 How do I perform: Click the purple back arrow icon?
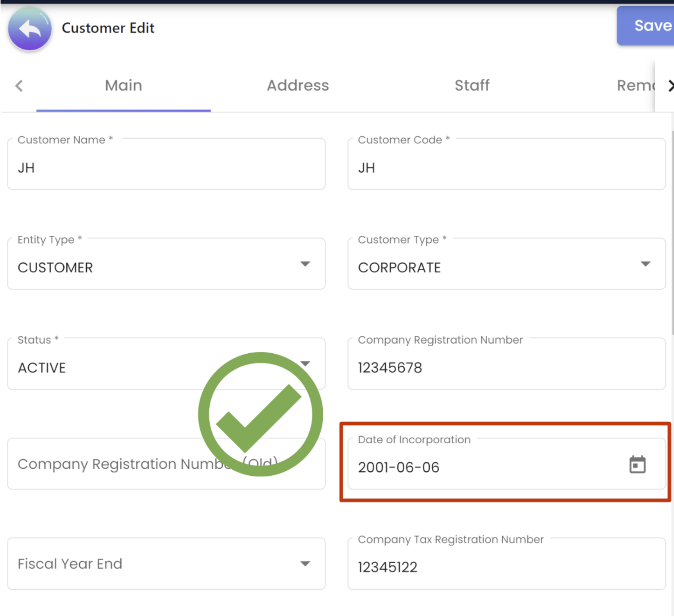tap(29, 29)
